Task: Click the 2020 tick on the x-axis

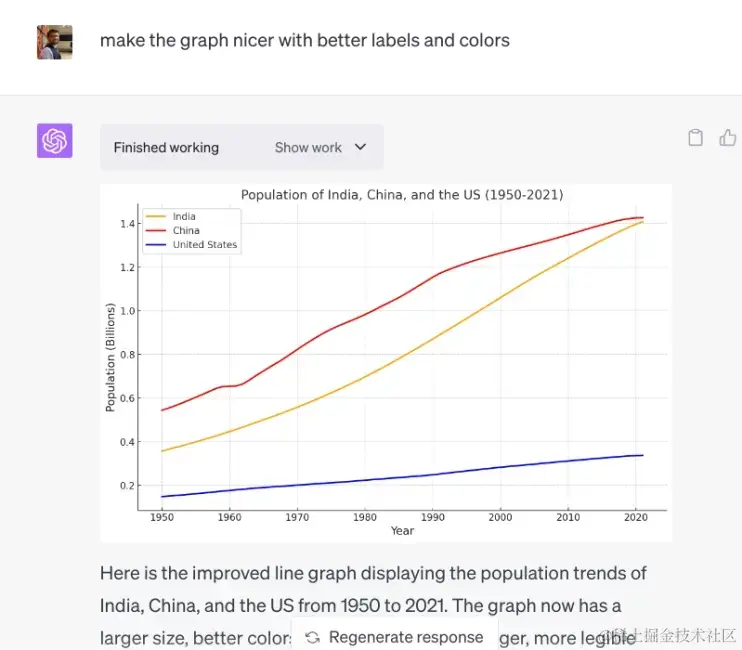Action: pyautogui.click(x=636, y=517)
